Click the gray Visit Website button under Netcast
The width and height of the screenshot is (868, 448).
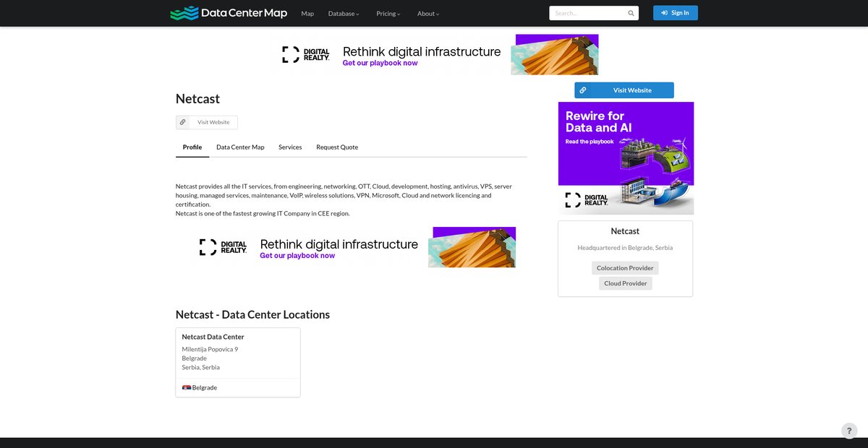point(207,122)
